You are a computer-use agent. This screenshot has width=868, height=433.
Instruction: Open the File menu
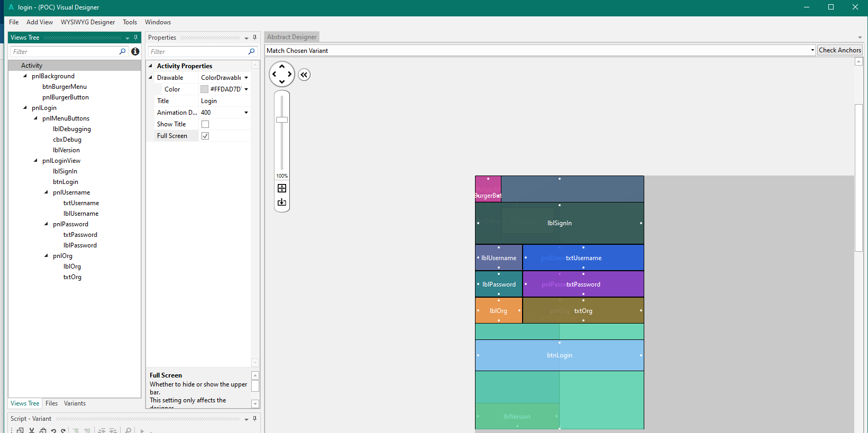[x=14, y=22]
